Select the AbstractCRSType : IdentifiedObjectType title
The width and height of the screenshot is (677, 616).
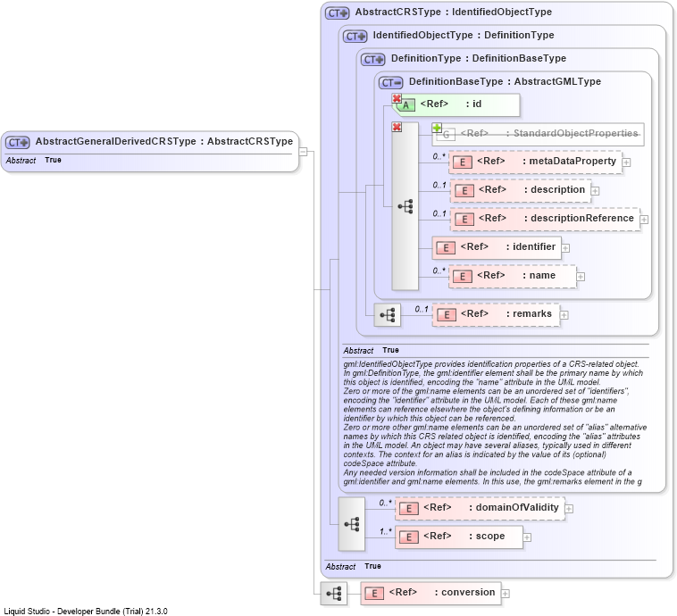pyautogui.click(x=454, y=12)
